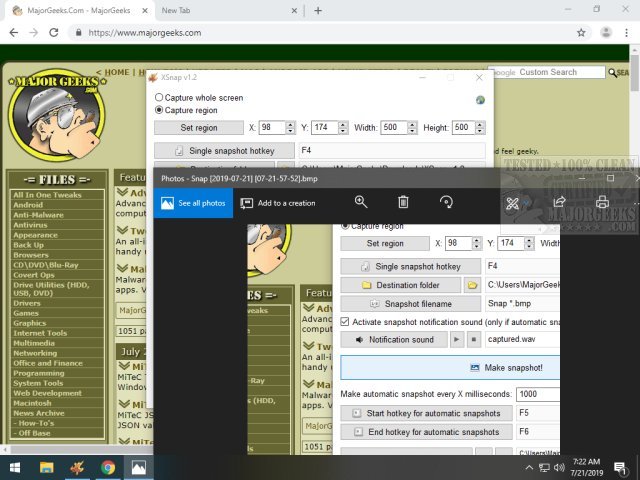Viewport: 640px width, 480px height.
Task: Open Covert Ops files category
Action: [x=33, y=275]
